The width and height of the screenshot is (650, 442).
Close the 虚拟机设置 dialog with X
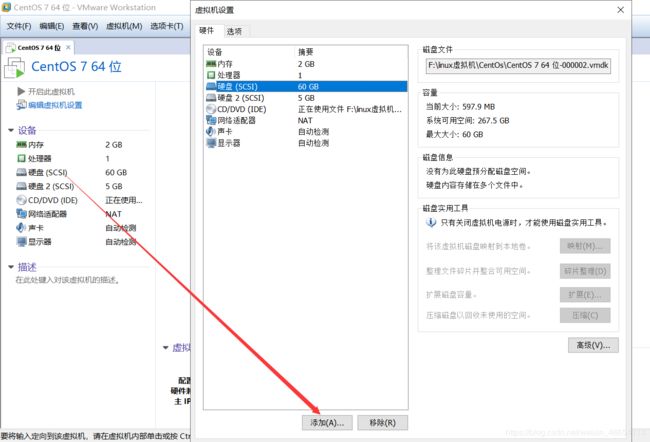click(x=621, y=10)
